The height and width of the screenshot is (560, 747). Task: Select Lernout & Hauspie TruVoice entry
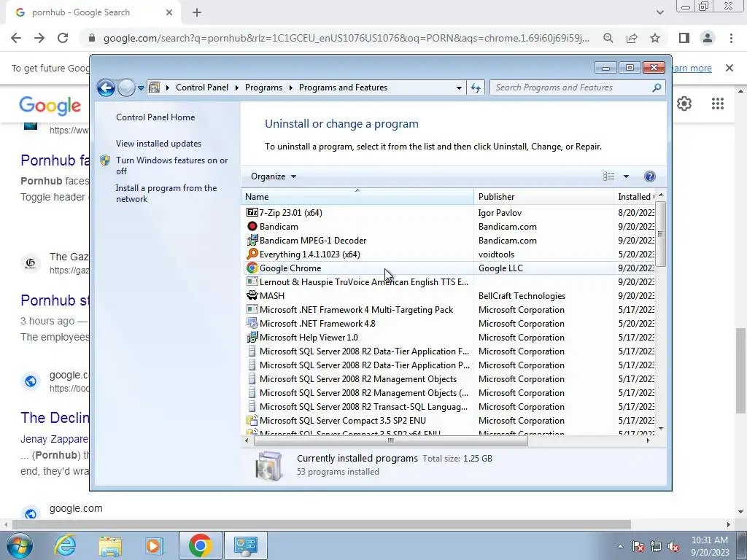363,282
